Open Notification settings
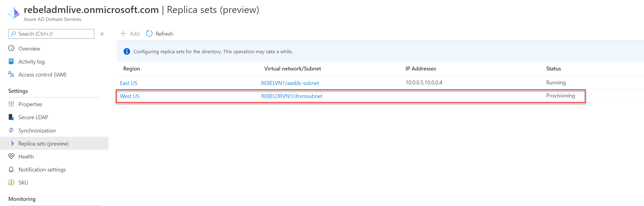The height and width of the screenshot is (206, 644). [x=42, y=170]
